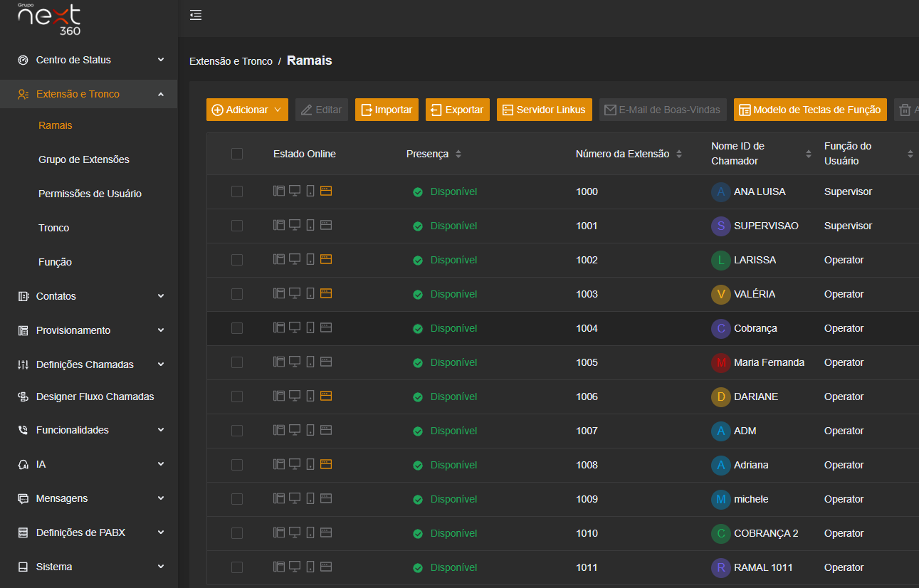Image resolution: width=919 pixels, height=588 pixels.
Task: Click the IP phone icon for extension 1007
Action: pos(279,431)
